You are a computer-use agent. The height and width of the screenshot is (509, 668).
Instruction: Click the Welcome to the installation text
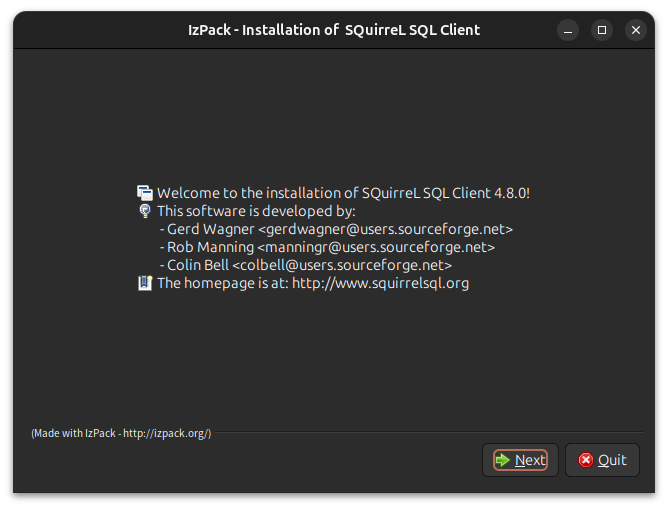pos(343,193)
